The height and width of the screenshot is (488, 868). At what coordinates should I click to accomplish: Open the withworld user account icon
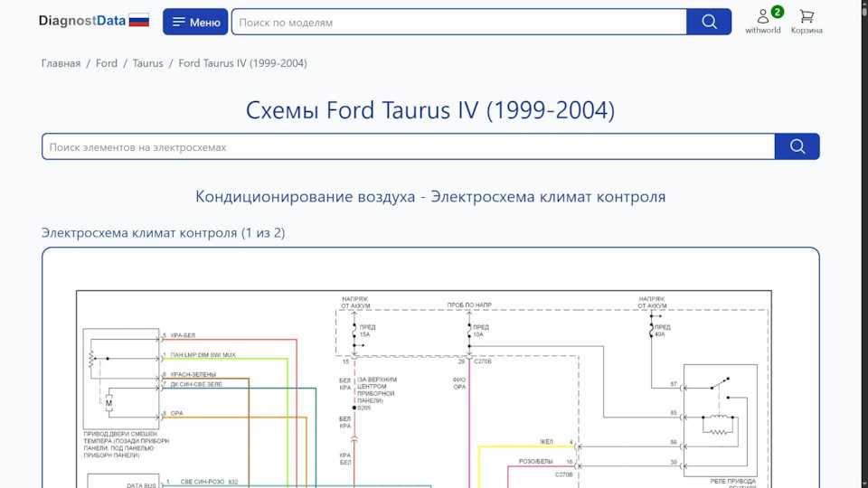coord(763,21)
